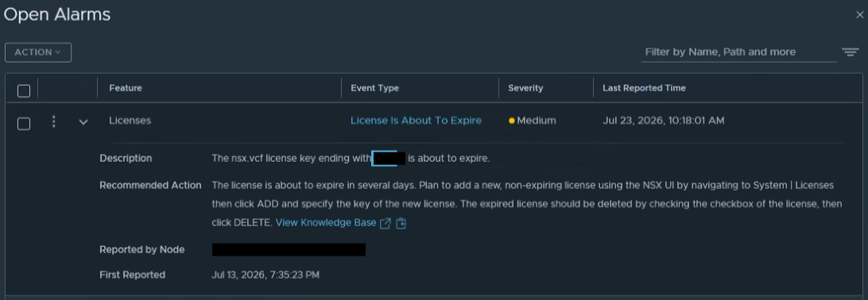Open the ACTION dropdown
This screenshot has height=300, width=868.
[x=37, y=52]
